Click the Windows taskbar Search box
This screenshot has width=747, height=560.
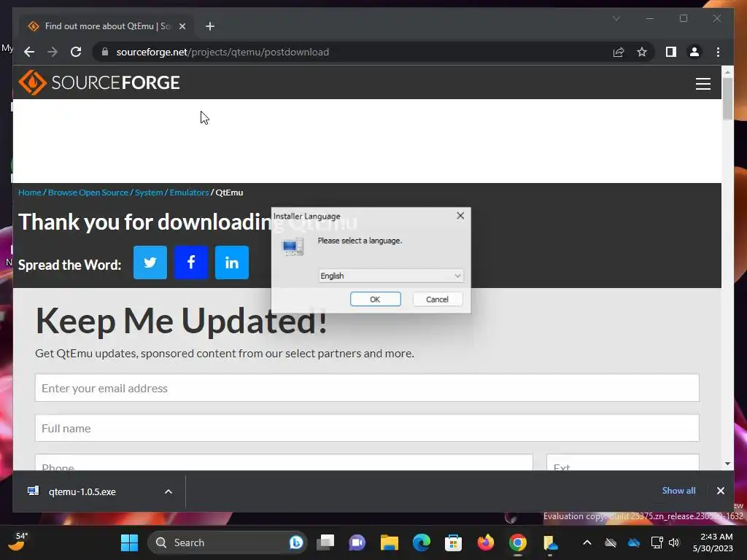227,542
